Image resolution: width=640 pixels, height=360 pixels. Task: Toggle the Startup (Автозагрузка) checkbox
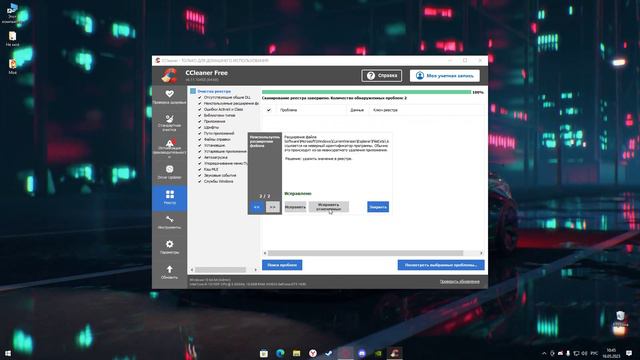point(200,157)
